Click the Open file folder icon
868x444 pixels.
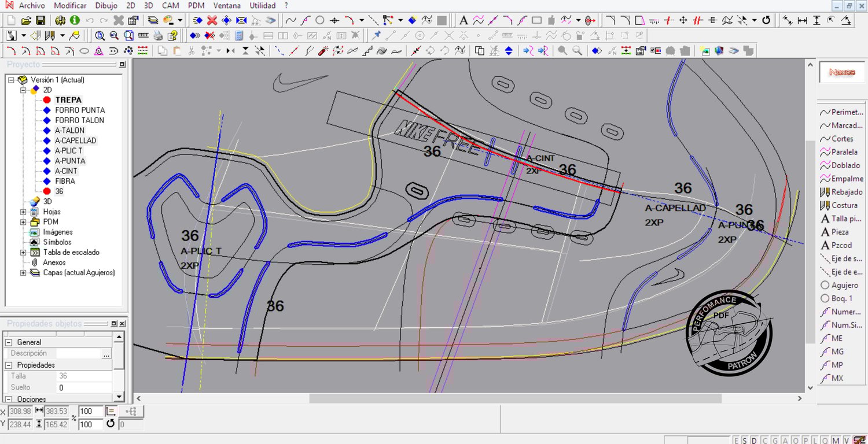pos(26,20)
